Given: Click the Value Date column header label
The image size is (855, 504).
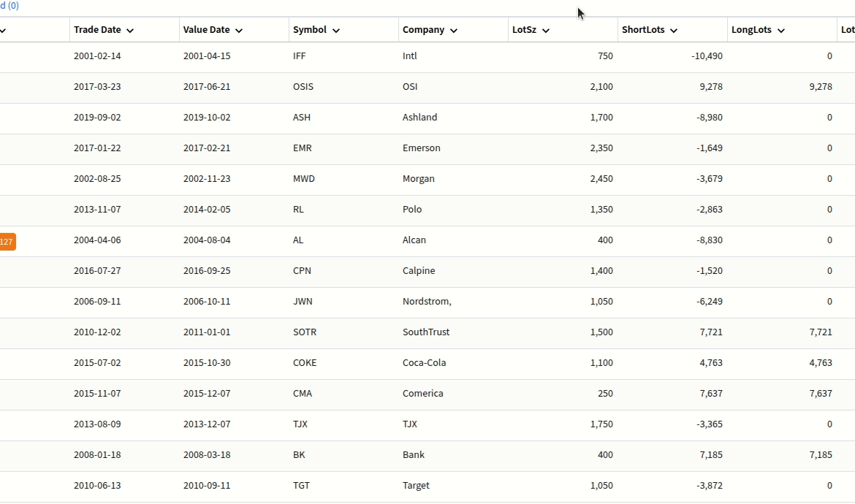Looking at the screenshot, I should coord(207,29).
